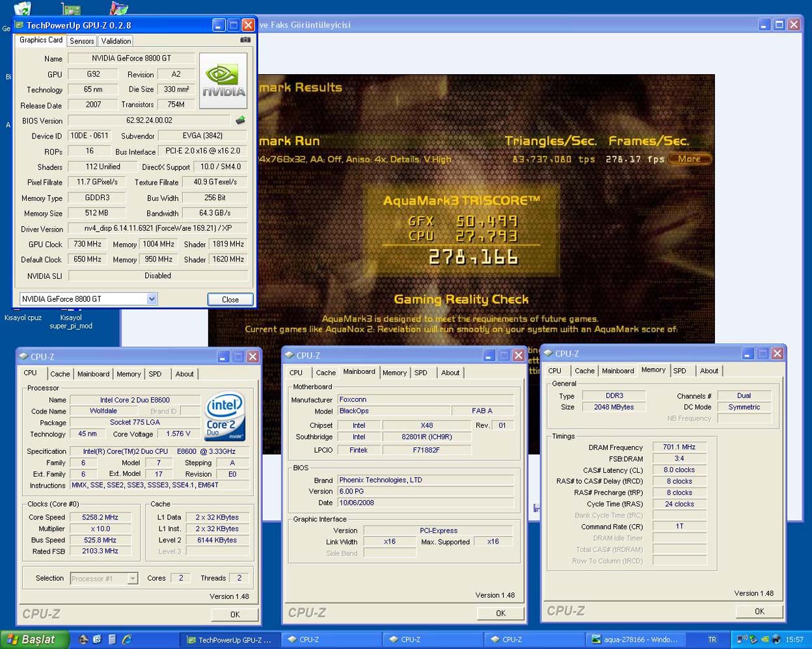Viewport: 812px width, 649px height.
Task: Click the title icon of the CPU-Z Mainboard window
Action: point(290,355)
